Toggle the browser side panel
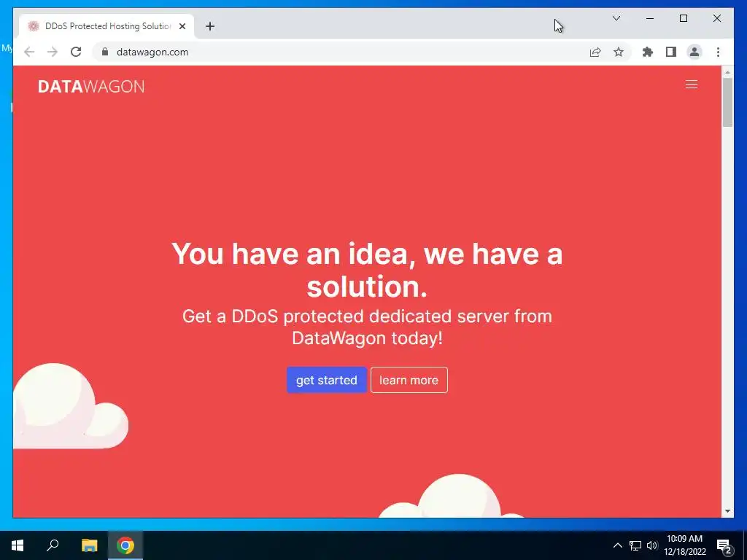This screenshot has width=747, height=560. tap(671, 52)
